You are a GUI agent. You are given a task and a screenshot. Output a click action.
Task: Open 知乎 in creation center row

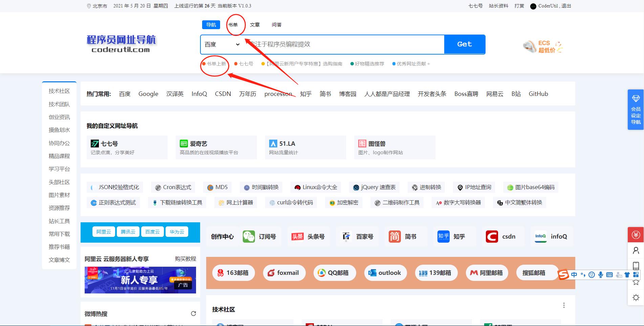click(454, 237)
